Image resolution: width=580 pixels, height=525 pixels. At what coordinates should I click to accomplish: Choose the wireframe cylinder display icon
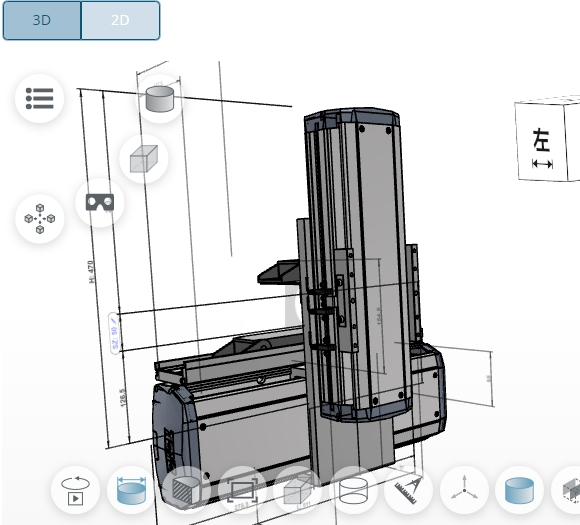(353, 490)
